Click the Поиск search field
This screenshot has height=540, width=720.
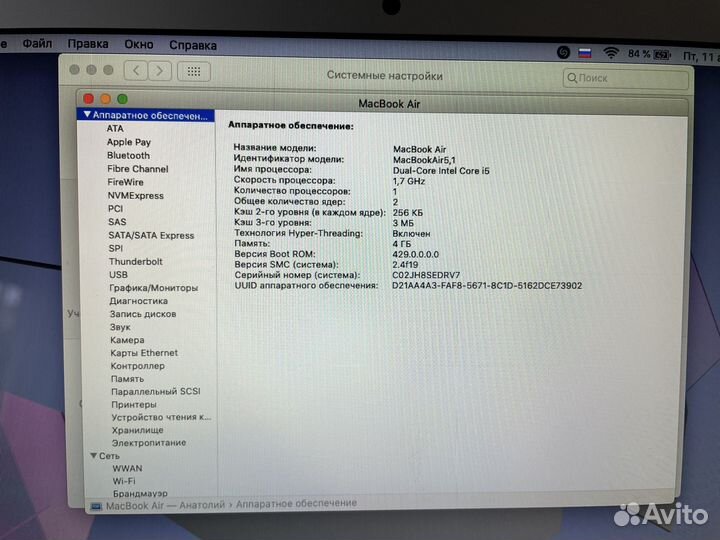tap(625, 78)
